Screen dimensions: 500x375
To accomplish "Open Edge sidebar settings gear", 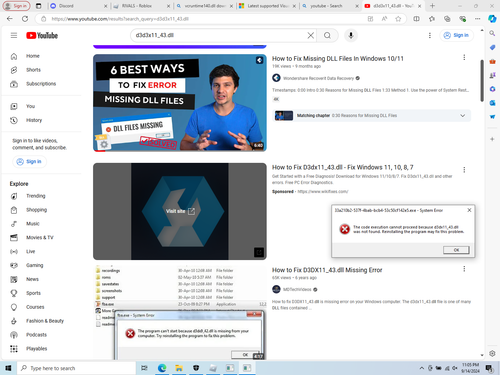I will 492,353.
